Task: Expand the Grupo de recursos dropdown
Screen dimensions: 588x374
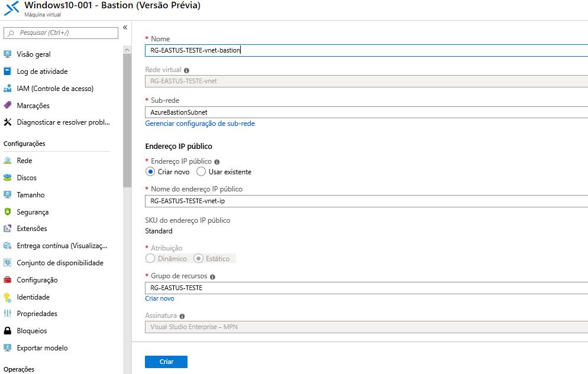Action: [x=366, y=288]
